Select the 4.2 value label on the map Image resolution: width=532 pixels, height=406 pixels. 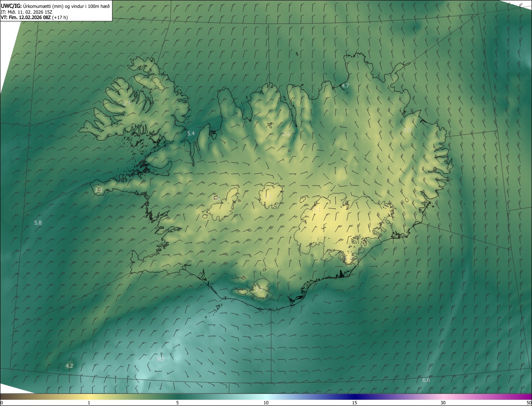click(69, 366)
